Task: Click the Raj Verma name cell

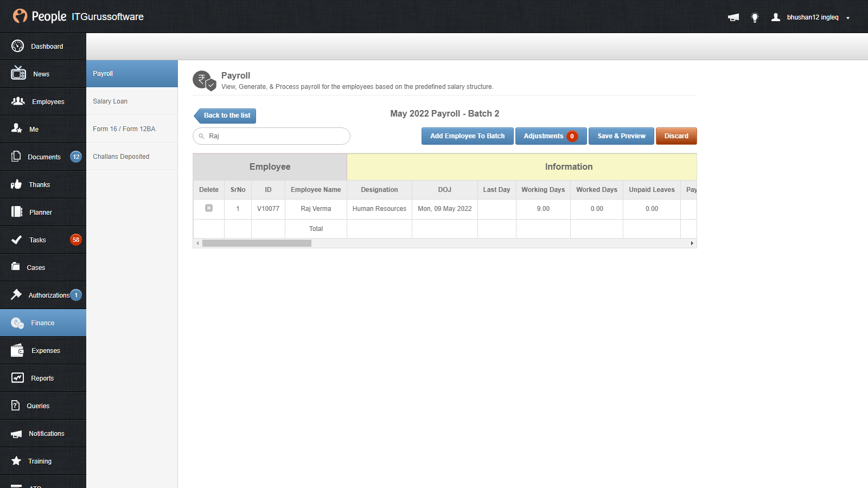Action: [x=316, y=209]
